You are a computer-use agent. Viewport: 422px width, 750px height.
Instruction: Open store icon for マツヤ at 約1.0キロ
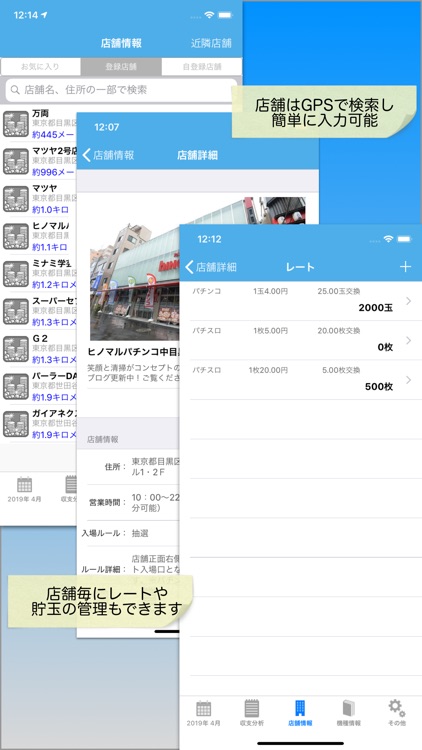[x=16, y=199]
